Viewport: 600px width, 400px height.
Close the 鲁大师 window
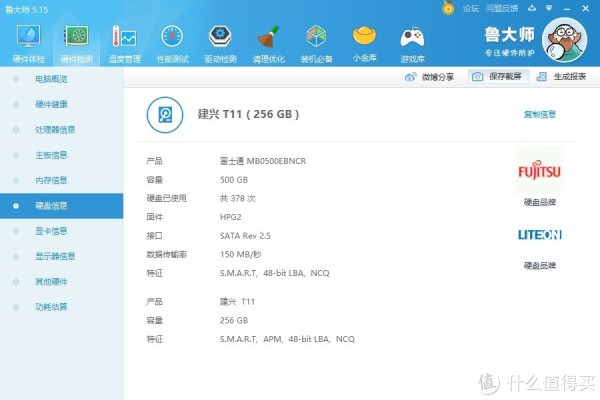tap(585, 8)
